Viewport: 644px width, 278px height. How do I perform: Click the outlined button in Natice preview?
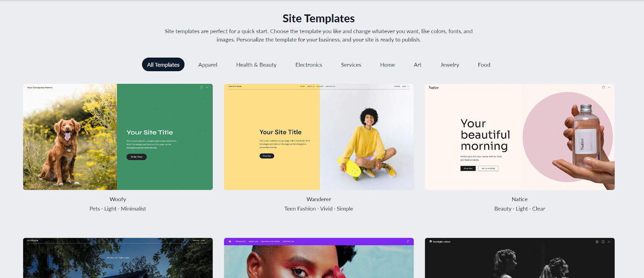(488, 168)
